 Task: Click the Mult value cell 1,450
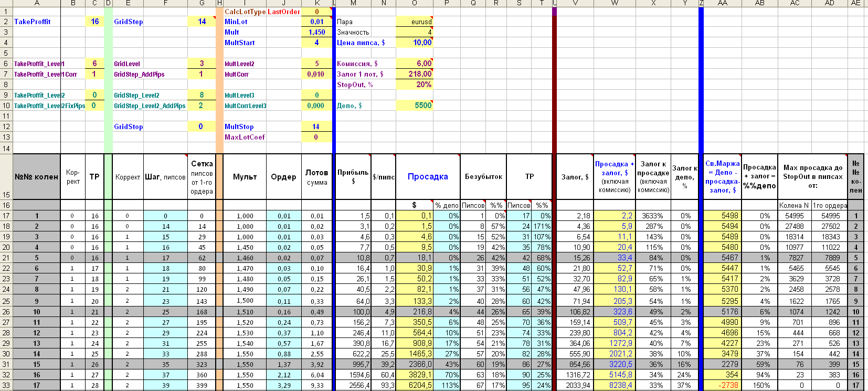pyautogui.click(x=317, y=32)
